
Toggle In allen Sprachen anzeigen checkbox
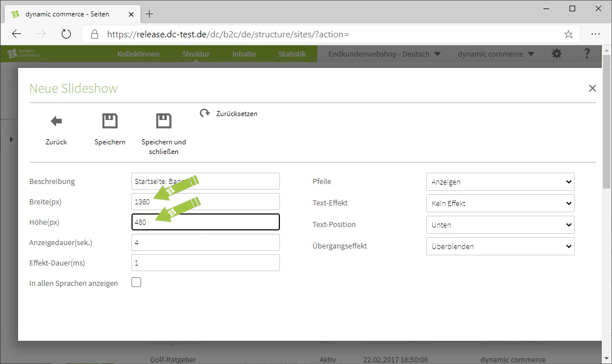[x=136, y=282]
